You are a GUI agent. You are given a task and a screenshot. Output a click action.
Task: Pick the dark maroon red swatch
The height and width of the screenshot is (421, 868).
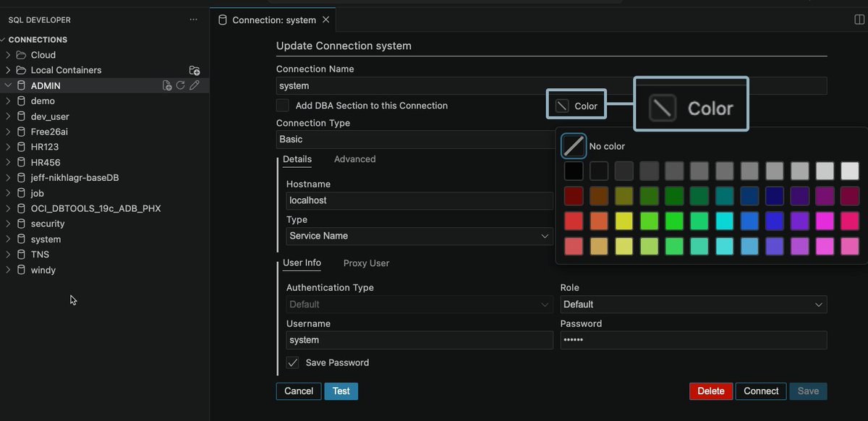pos(574,196)
